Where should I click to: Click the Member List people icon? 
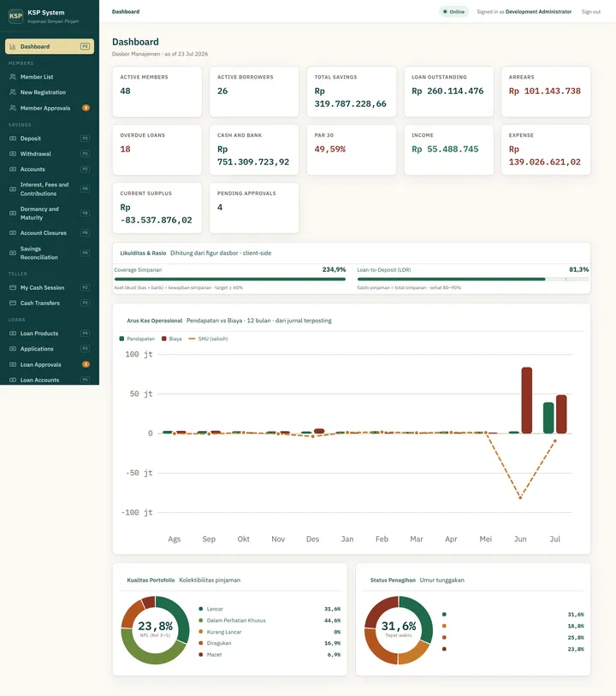click(13, 77)
